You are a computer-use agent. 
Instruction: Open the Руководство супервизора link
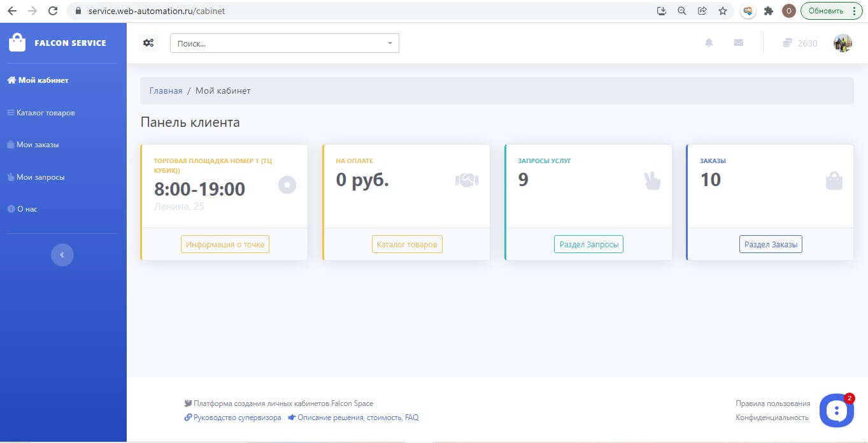coord(232,418)
